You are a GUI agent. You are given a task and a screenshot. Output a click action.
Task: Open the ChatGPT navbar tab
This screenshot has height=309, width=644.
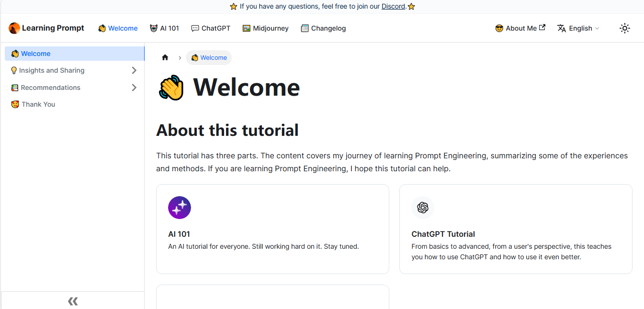coord(211,28)
